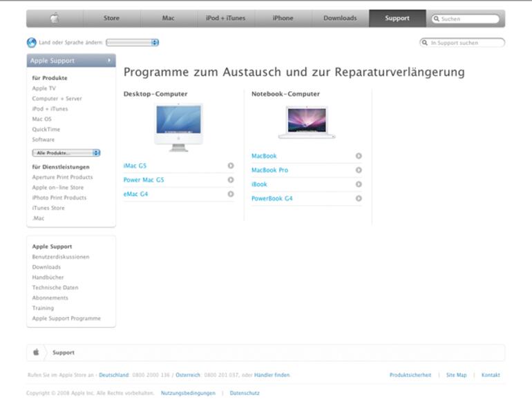The image size is (532, 399).
Task: Click the arrow icon next to iMac G5
Action: pos(231,166)
